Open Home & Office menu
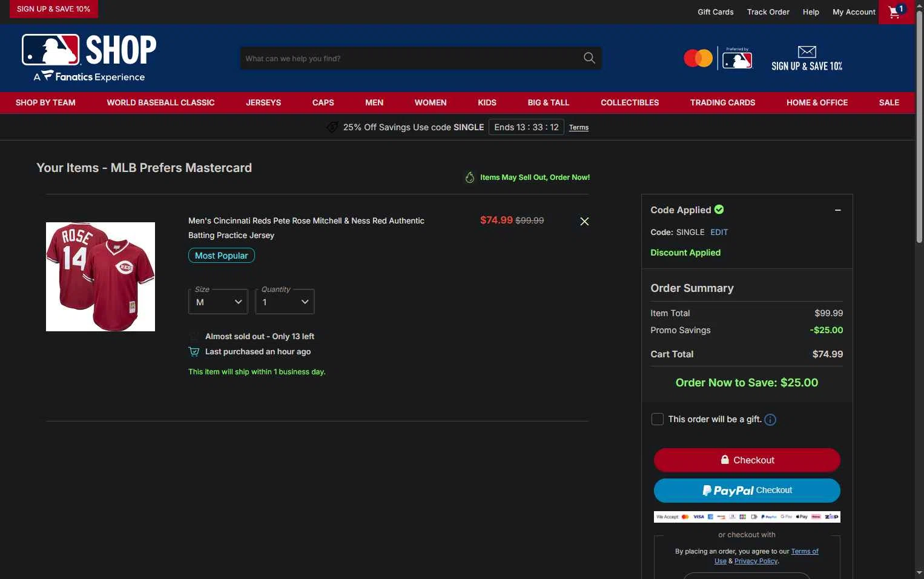 [x=817, y=103]
